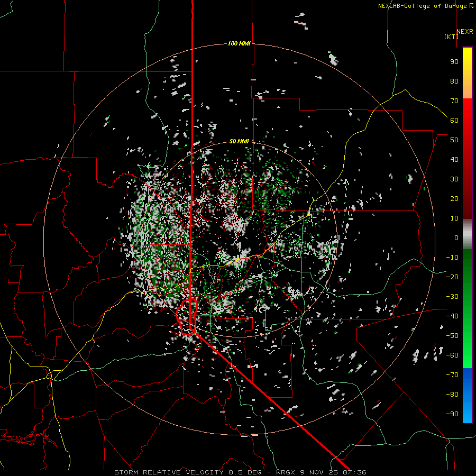Select the -90 value on the velocity scale
476x476 pixels.
(452, 414)
